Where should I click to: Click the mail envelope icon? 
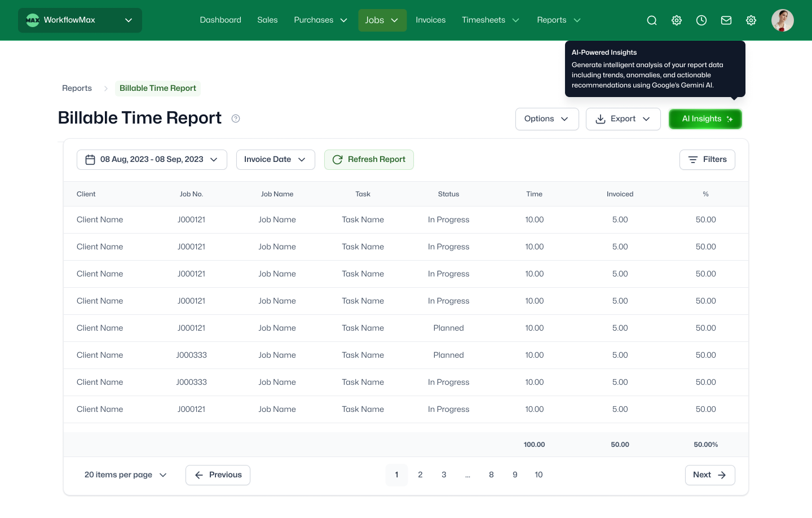click(726, 20)
